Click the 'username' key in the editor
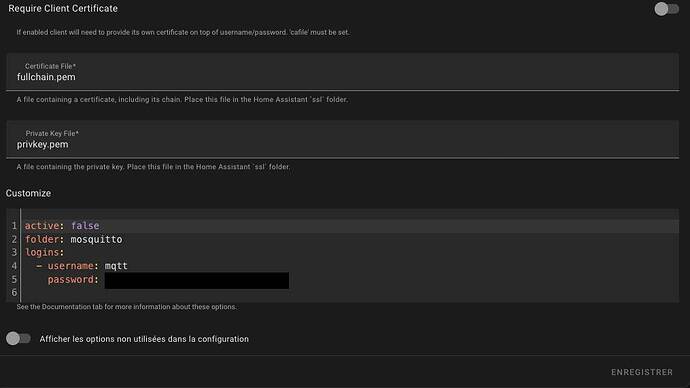690x388 pixels. [x=70, y=266]
